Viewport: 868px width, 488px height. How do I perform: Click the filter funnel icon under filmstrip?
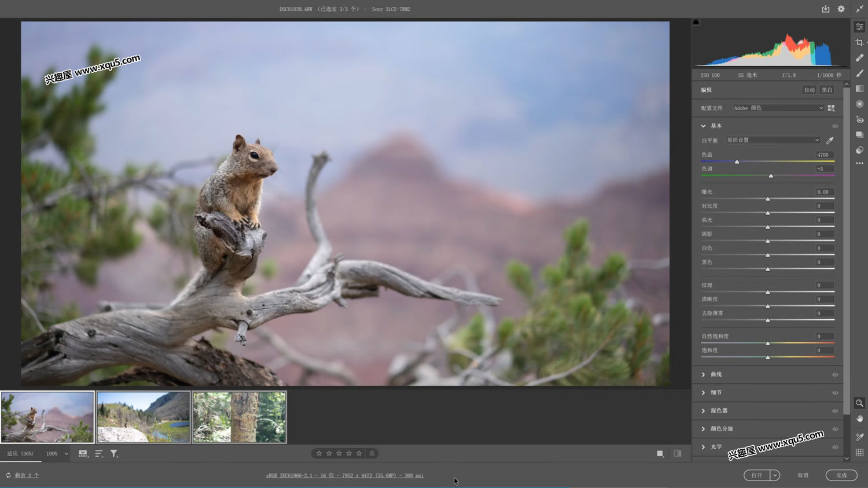pos(114,454)
